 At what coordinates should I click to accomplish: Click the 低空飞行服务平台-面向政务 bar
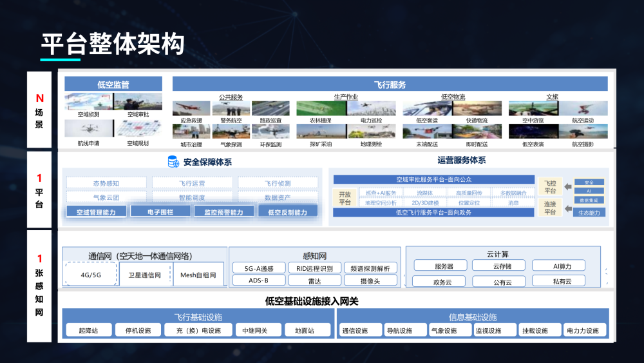coord(433,212)
